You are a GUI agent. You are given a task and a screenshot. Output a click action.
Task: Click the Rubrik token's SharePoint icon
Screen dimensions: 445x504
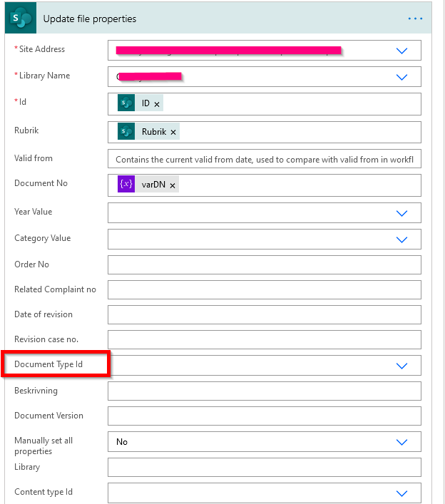tap(126, 132)
